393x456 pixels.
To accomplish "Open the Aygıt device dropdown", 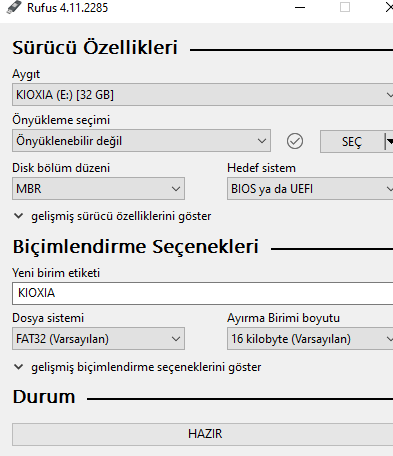I will [202, 95].
